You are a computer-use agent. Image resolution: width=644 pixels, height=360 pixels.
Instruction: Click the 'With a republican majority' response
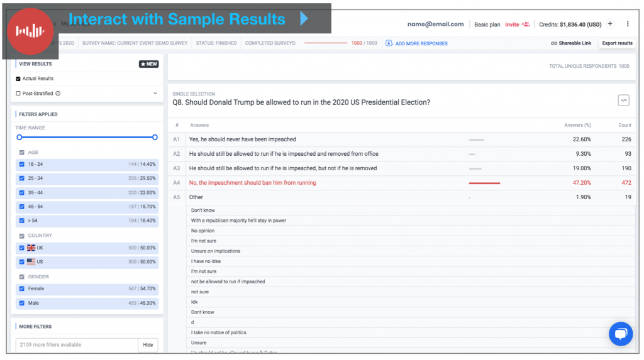click(238, 221)
